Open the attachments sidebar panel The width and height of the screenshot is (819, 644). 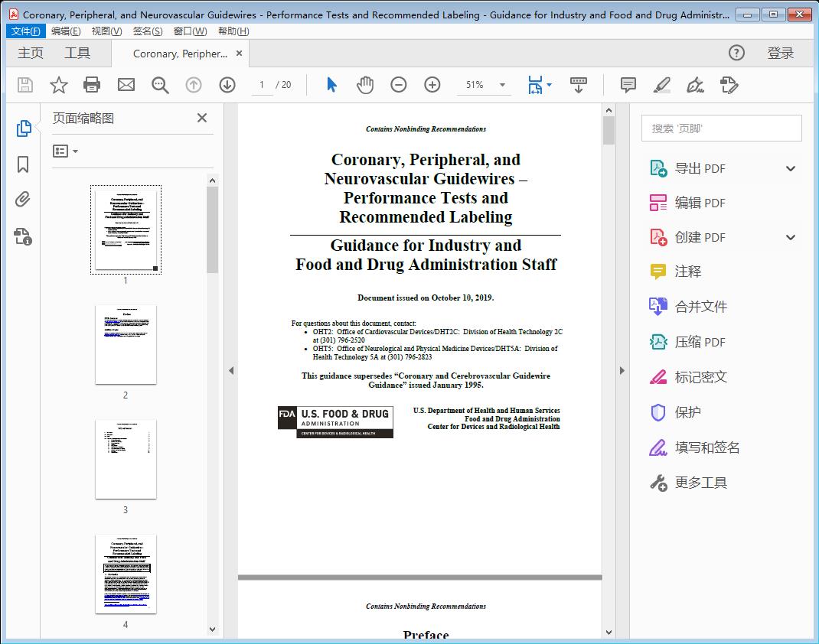[x=23, y=200]
